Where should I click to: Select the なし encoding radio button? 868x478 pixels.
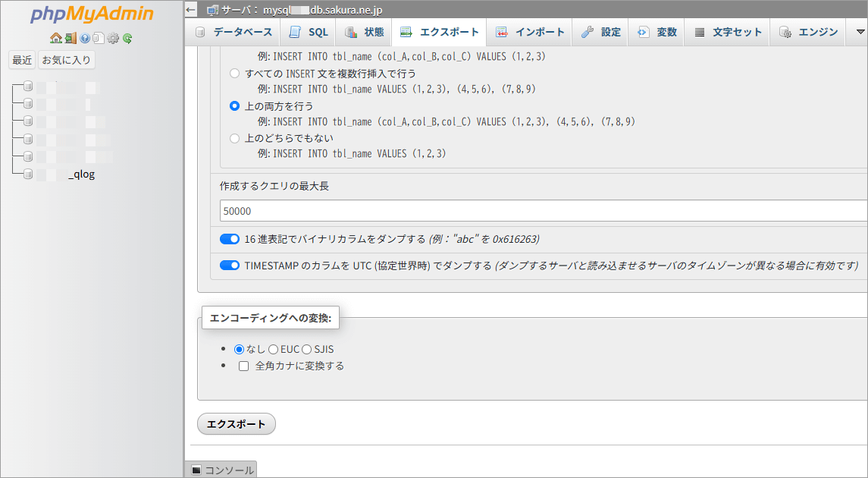239,349
